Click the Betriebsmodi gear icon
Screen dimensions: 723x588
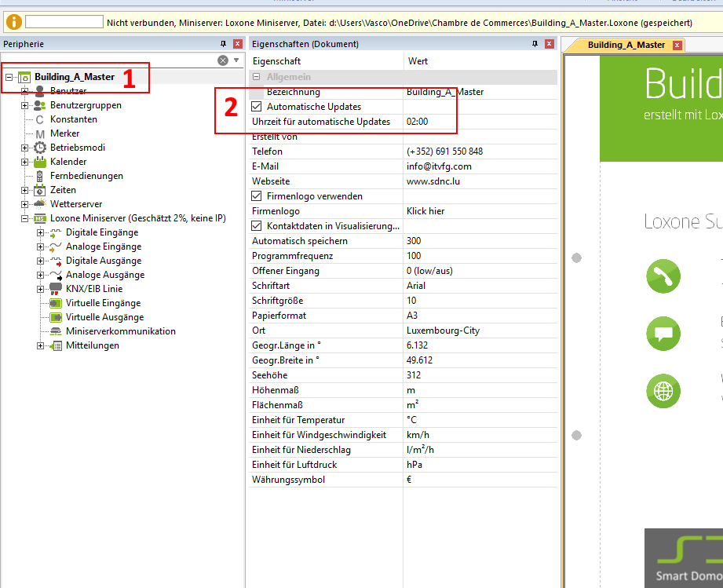[40, 148]
